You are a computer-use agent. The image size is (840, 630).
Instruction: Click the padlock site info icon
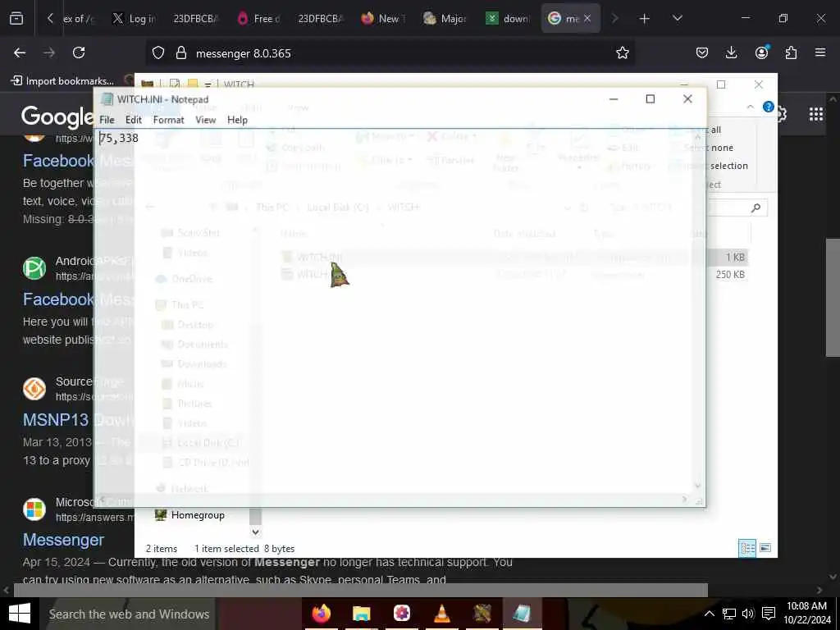pyautogui.click(x=181, y=52)
